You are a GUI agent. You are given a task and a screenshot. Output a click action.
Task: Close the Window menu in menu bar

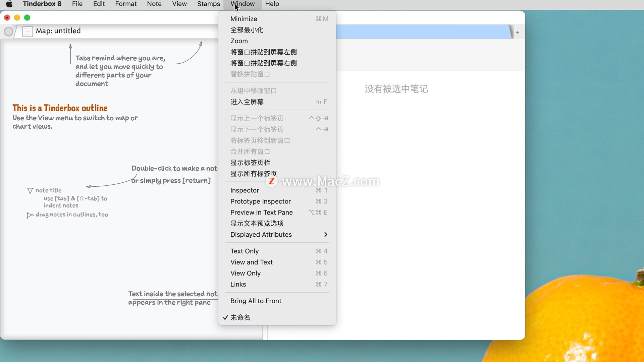point(243,4)
